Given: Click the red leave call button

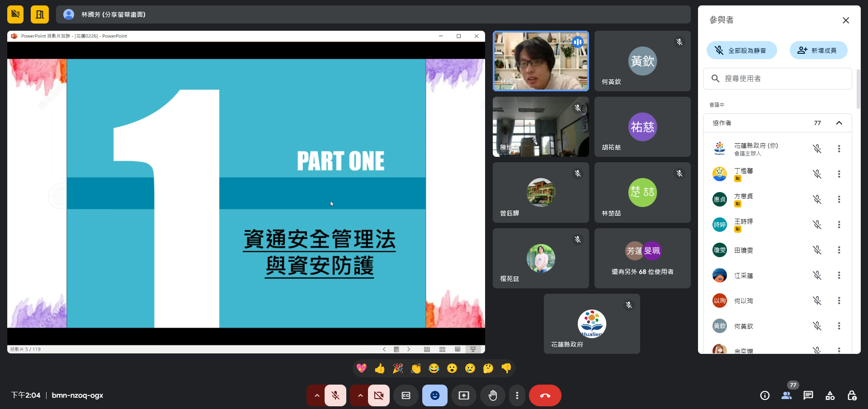Looking at the screenshot, I should 545,395.
